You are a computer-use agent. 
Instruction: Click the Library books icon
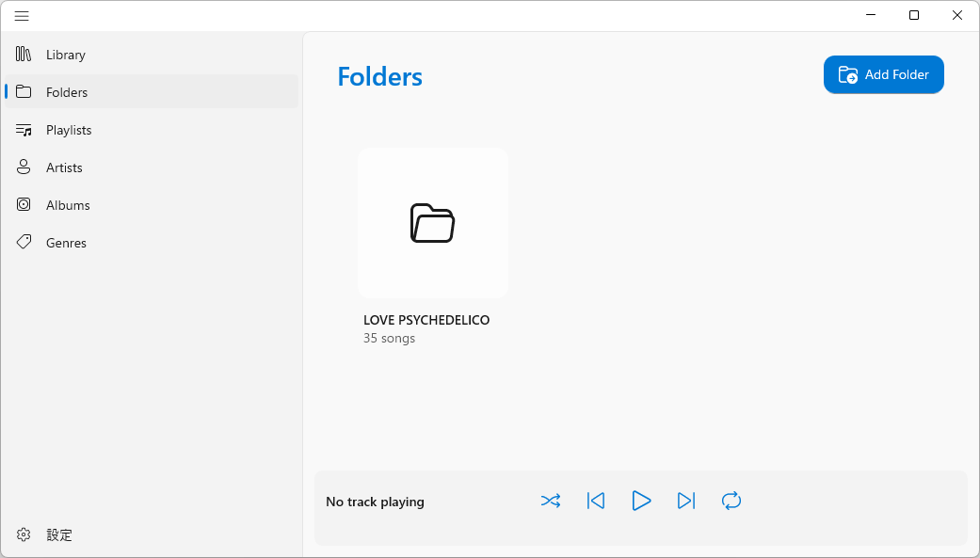24,55
